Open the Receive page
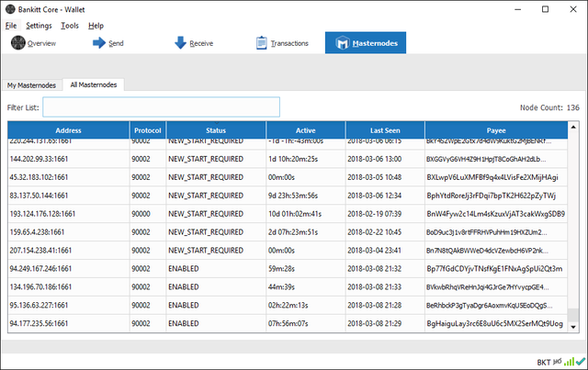588x370 pixels. click(194, 43)
